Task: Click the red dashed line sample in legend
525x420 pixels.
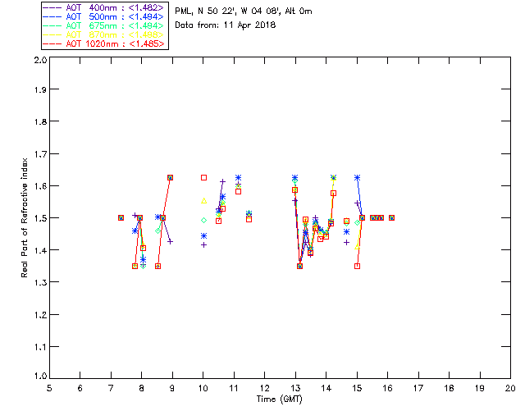Action: [x=52, y=43]
